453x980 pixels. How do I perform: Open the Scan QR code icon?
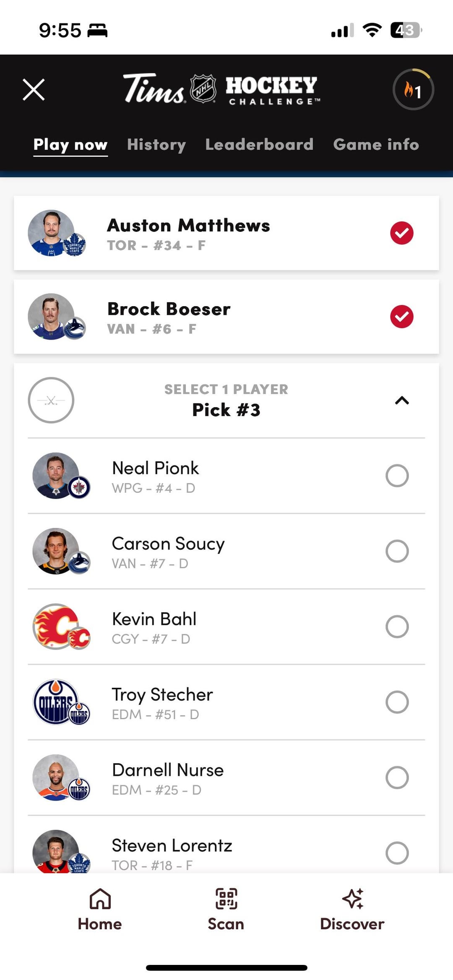tap(226, 899)
